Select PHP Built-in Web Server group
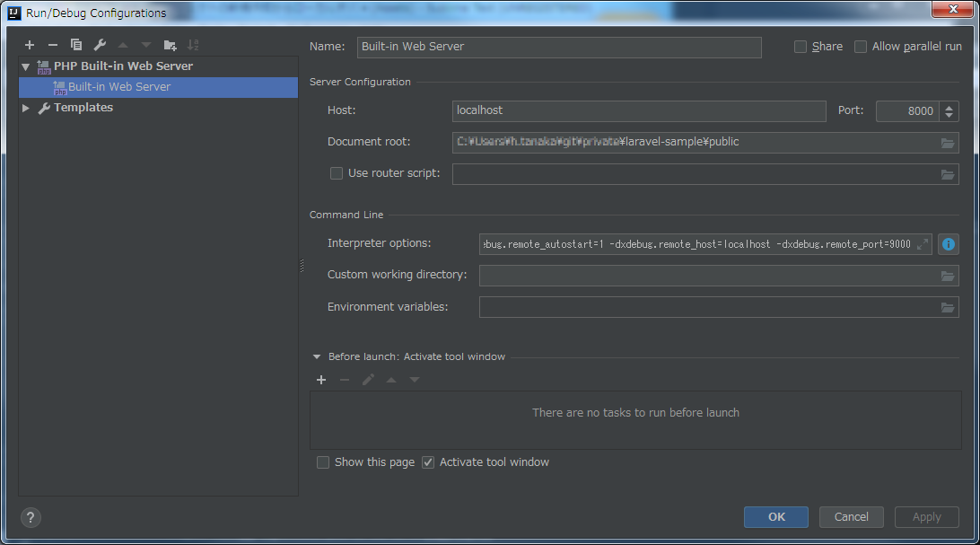 123,66
